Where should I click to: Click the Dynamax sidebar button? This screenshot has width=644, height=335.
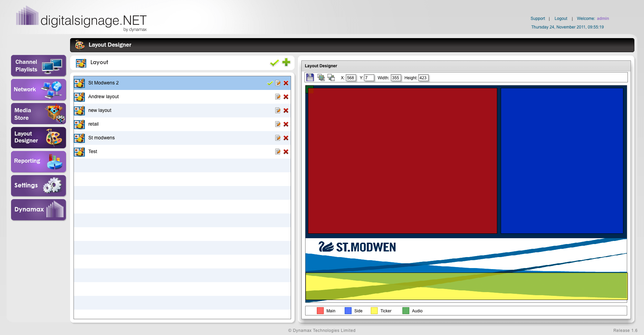tap(38, 210)
